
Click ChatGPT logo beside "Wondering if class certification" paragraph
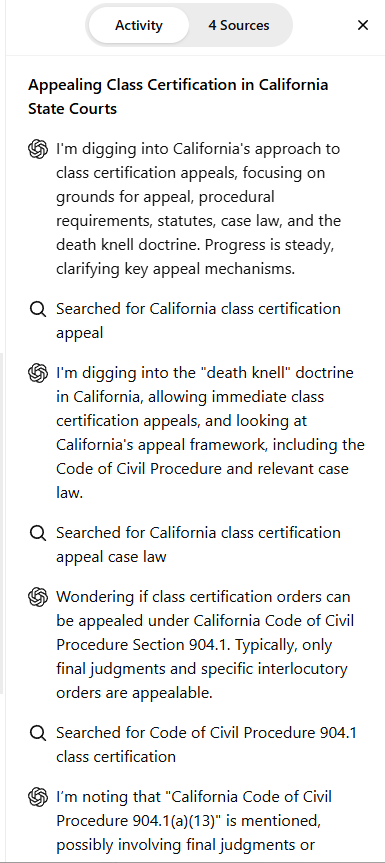[x=37, y=597]
